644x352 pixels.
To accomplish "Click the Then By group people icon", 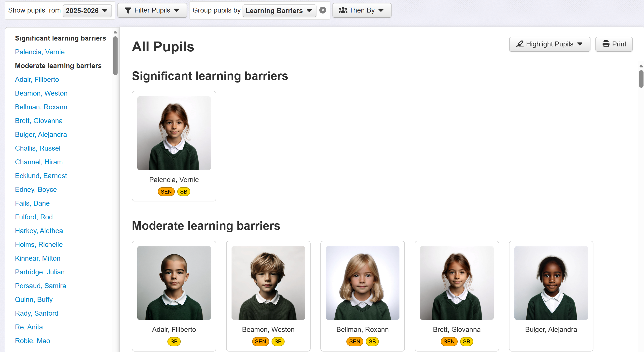I will (x=343, y=10).
